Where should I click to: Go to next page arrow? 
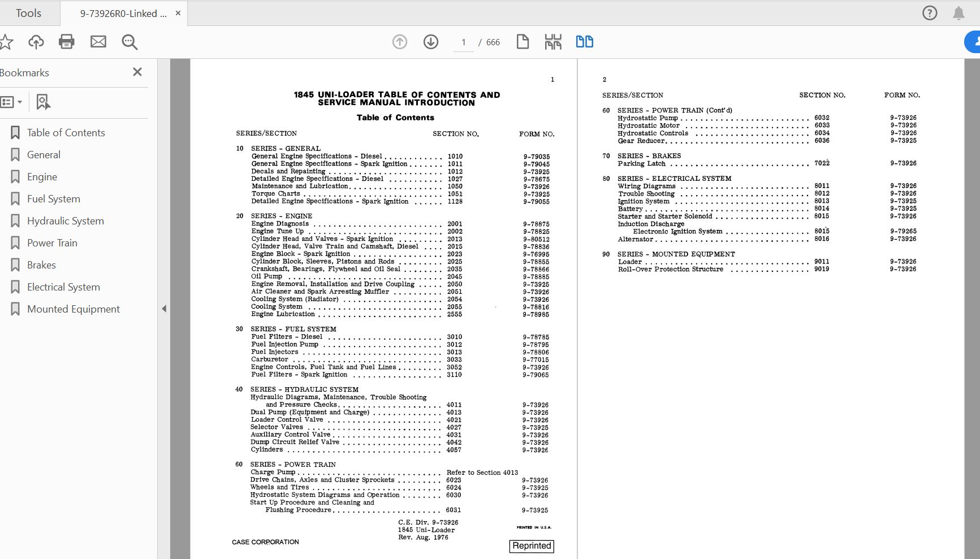[x=431, y=42]
